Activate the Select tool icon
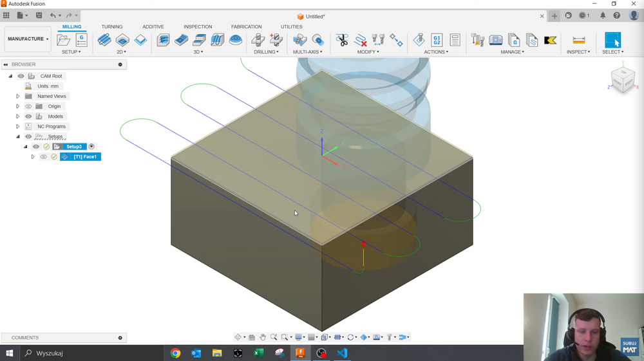 click(613, 40)
